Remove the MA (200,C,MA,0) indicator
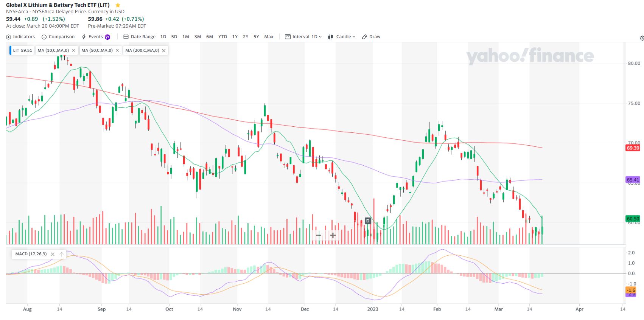 click(164, 50)
